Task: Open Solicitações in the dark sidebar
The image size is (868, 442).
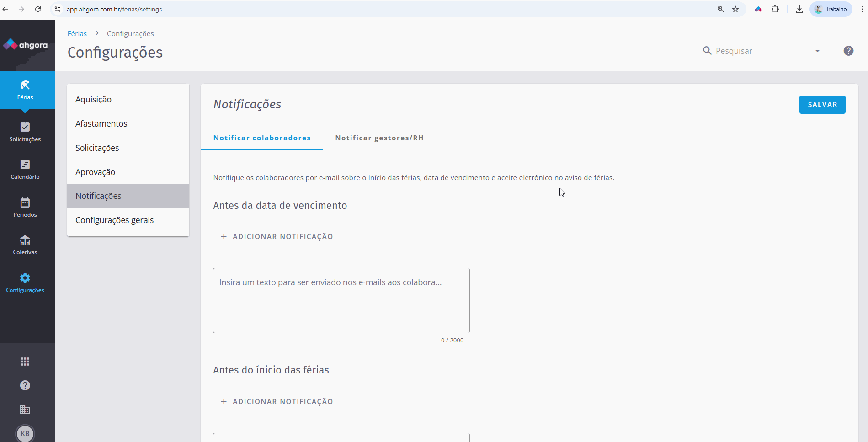Action: click(x=25, y=132)
